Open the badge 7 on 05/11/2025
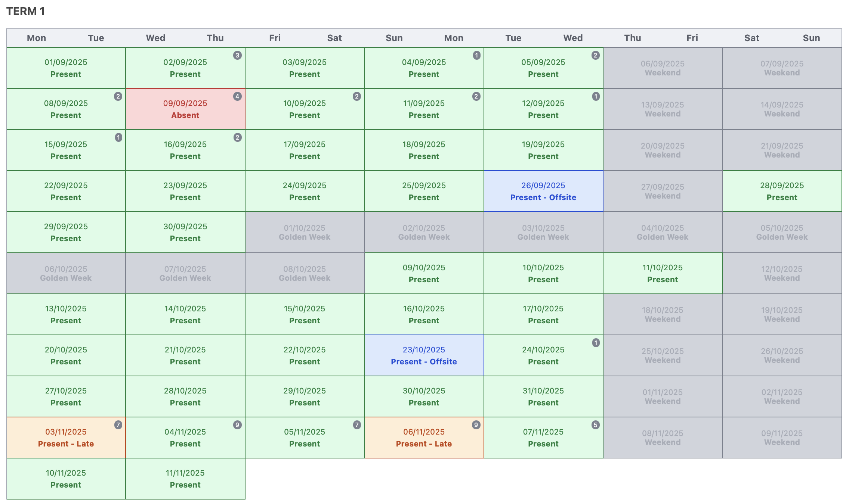 pos(357,425)
